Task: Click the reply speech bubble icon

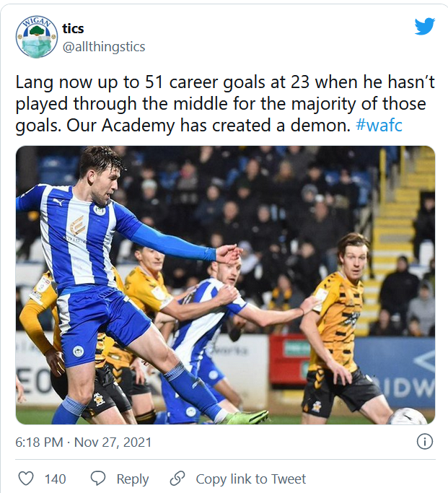Action: pyautogui.click(x=99, y=479)
